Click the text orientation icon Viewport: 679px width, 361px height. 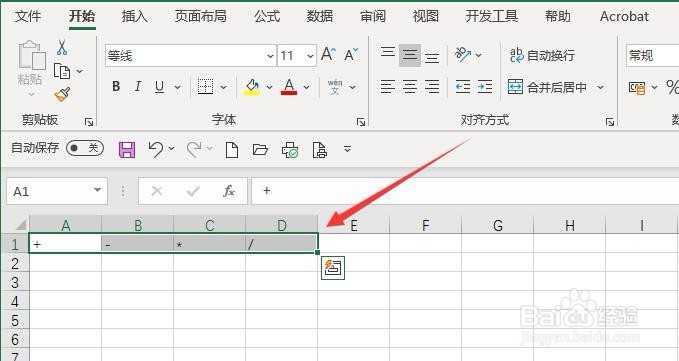pos(463,55)
